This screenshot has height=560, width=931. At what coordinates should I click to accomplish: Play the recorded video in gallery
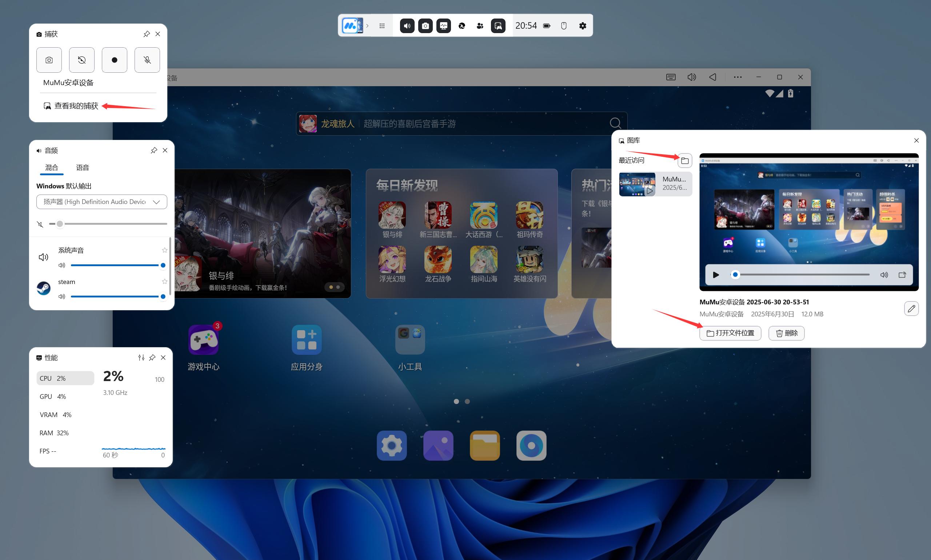[716, 275]
